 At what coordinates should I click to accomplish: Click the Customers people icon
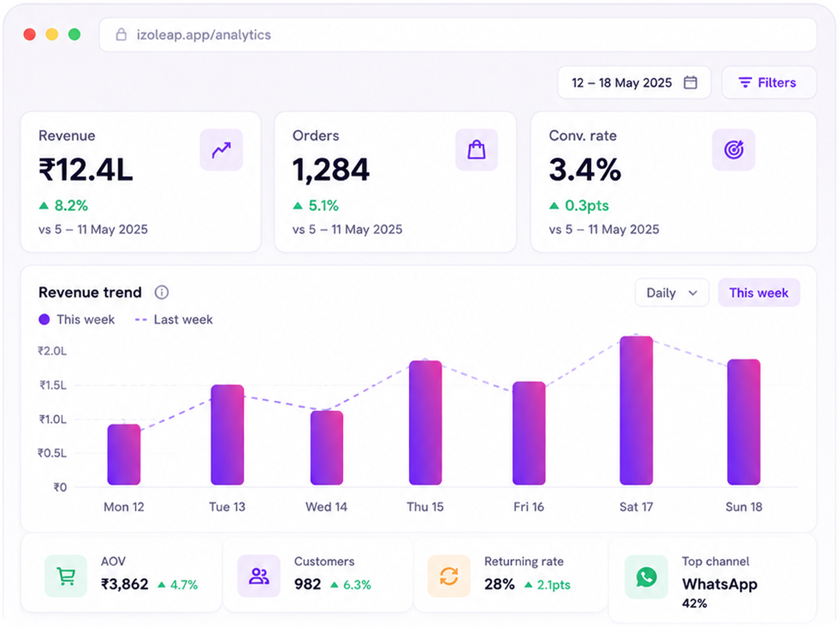tap(259, 576)
